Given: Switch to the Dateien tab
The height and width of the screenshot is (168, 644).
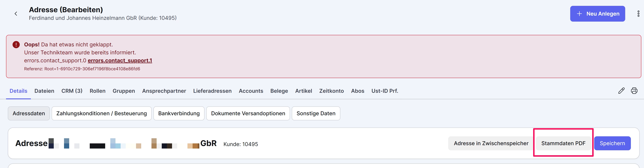Looking at the screenshot, I should [44, 91].
